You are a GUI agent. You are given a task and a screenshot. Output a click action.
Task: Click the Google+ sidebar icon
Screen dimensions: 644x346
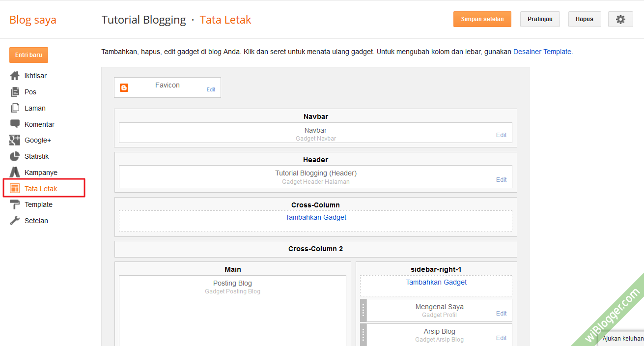15,141
